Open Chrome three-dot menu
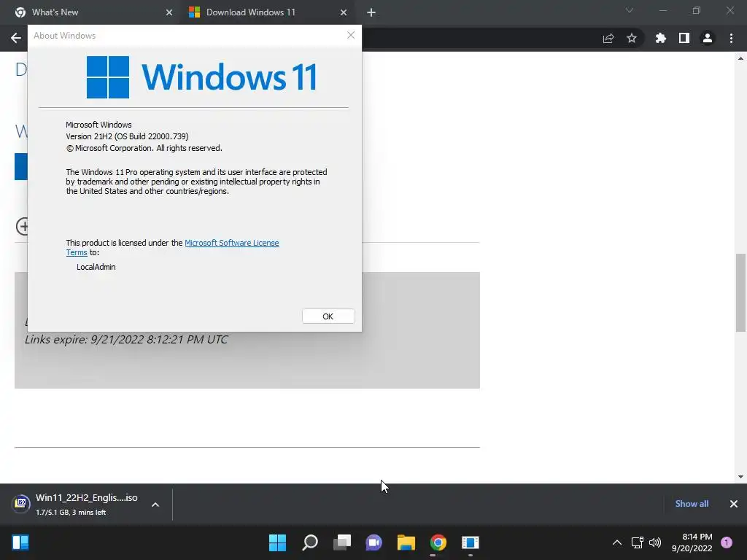The height and width of the screenshot is (560, 747). [731, 38]
